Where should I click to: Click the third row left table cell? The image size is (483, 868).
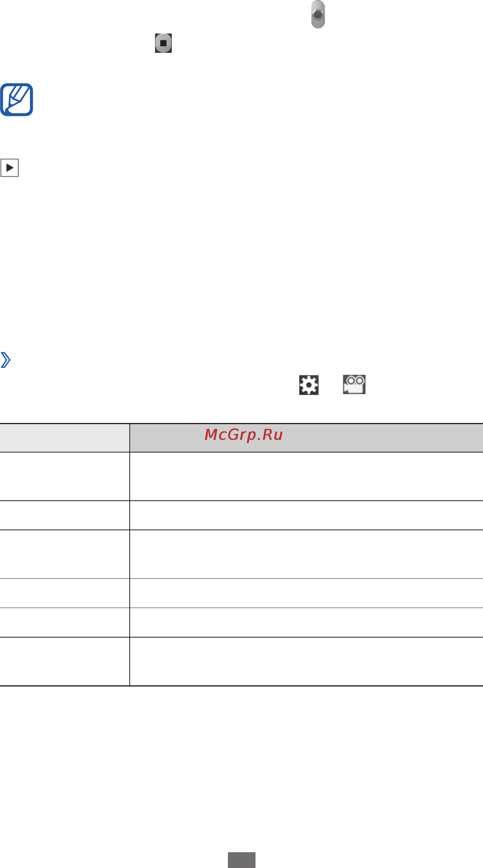65,554
